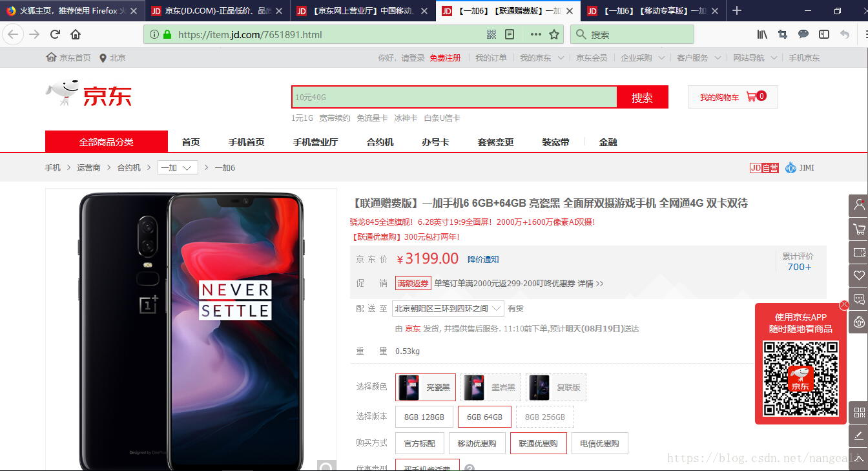Screen dimensions: 868x471
Task: Toggle the sidebar toolbar icon
Action: pyautogui.click(x=824, y=34)
